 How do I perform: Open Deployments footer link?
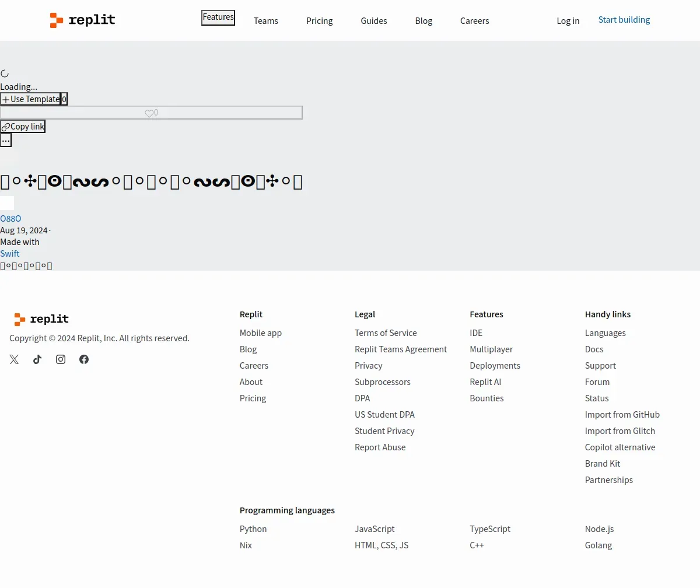[495, 366]
